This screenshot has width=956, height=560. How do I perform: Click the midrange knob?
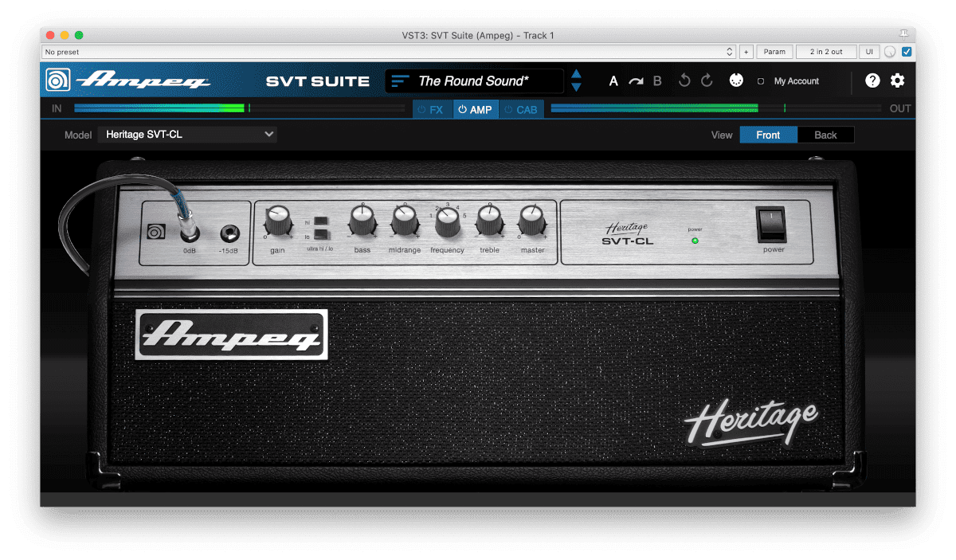[405, 221]
